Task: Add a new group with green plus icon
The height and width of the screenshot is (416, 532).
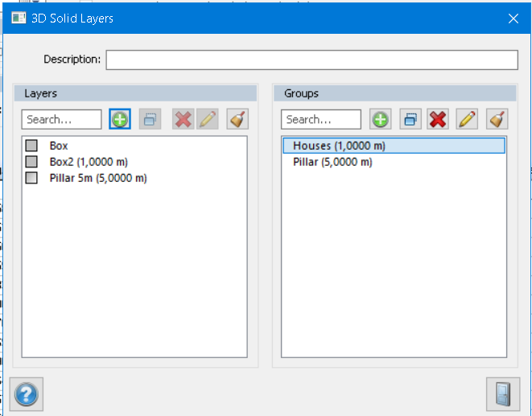Action: pyautogui.click(x=380, y=120)
